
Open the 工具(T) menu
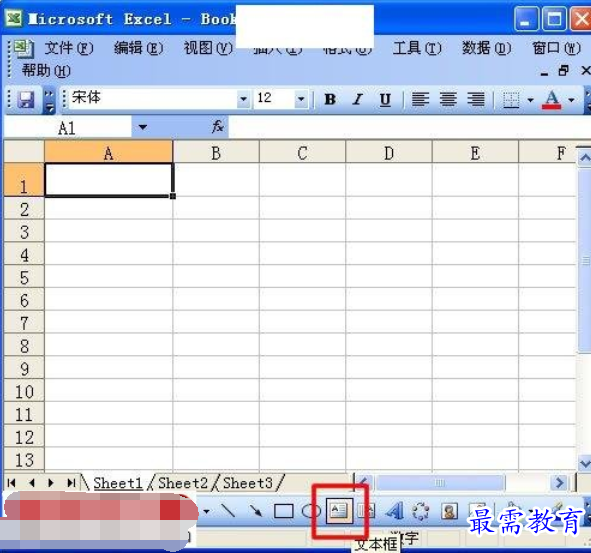[x=417, y=48]
